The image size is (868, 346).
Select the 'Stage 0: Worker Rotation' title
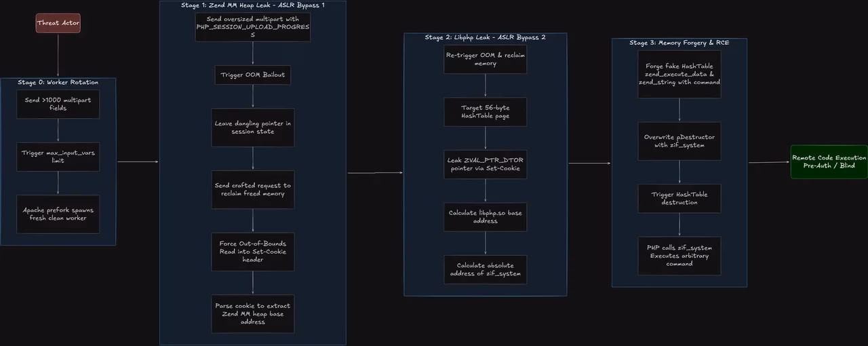(58, 82)
